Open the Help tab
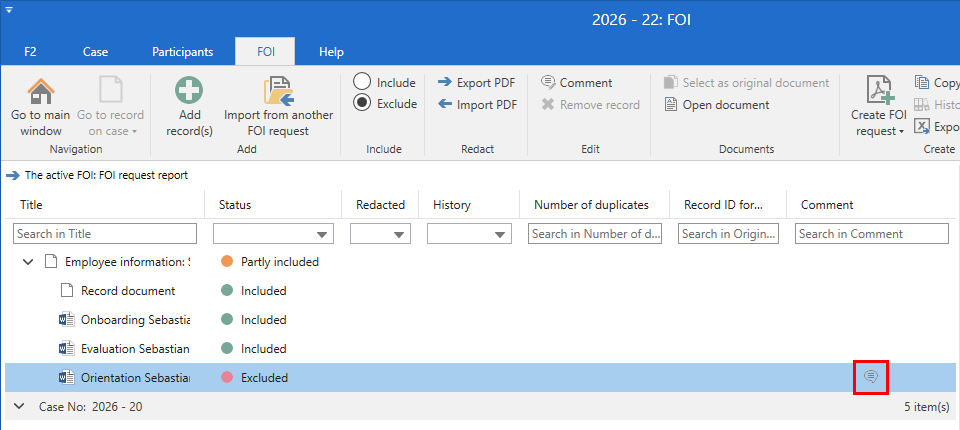This screenshot has height=430, width=960. tap(331, 51)
